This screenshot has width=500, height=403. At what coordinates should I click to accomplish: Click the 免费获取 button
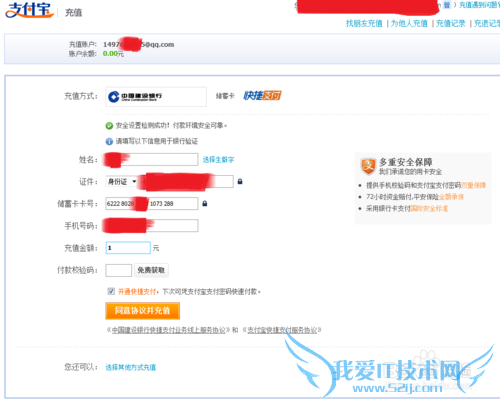(151, 270)
